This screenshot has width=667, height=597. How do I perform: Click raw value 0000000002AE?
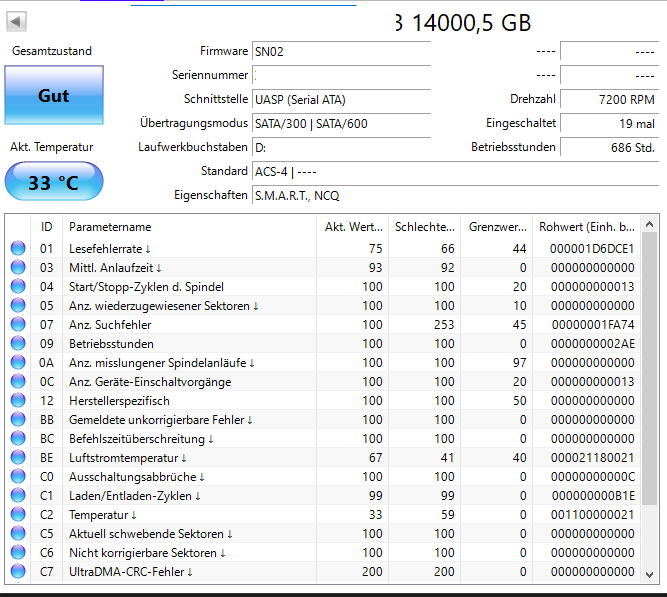click(593, 343)
